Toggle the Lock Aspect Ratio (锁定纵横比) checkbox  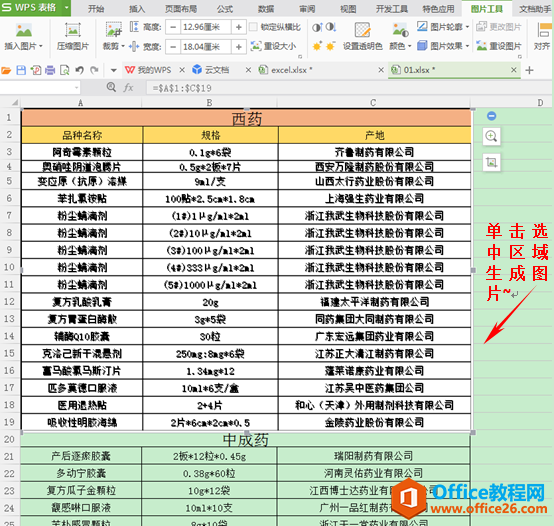253,27
